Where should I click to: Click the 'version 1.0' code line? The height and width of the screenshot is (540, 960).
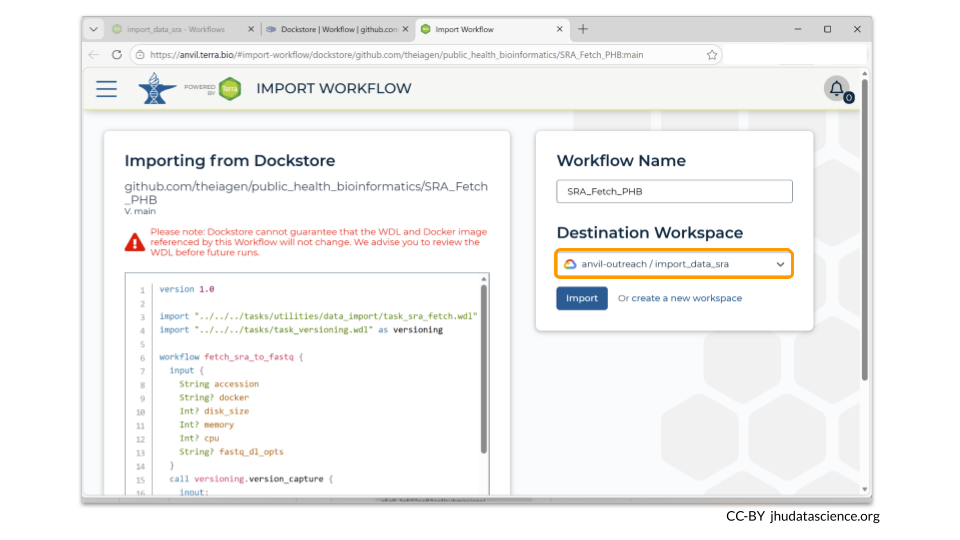[187, 289]
